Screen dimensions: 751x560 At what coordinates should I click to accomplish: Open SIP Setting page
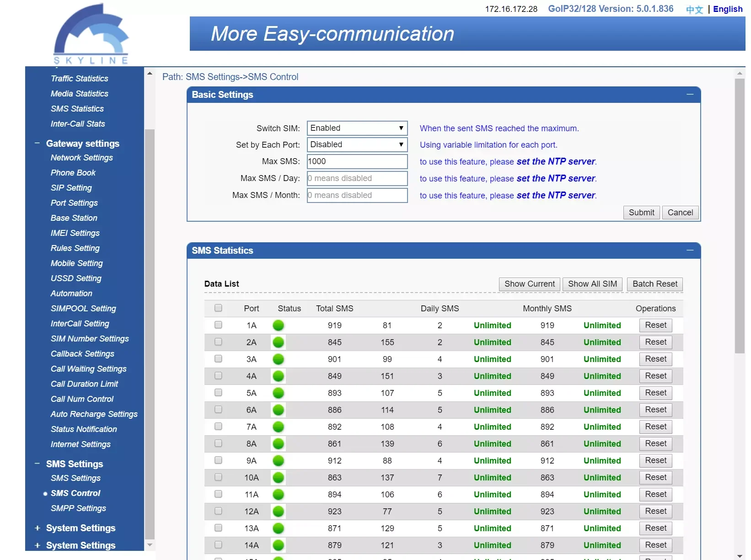(x=71, y=188)
